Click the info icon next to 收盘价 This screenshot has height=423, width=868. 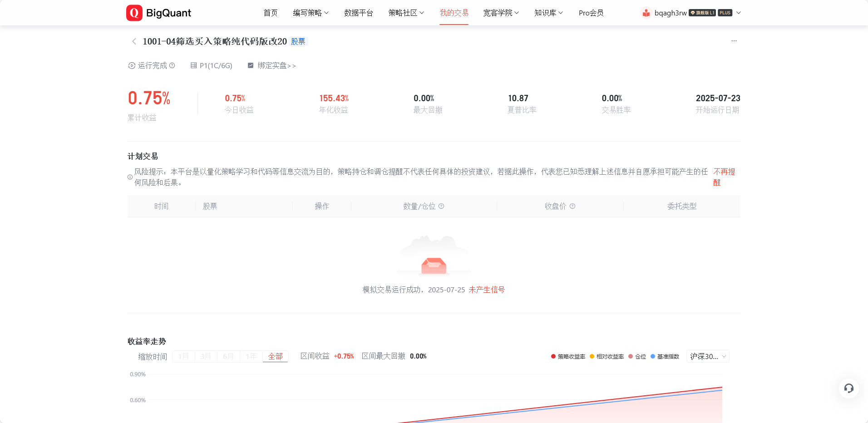point(572,206)
